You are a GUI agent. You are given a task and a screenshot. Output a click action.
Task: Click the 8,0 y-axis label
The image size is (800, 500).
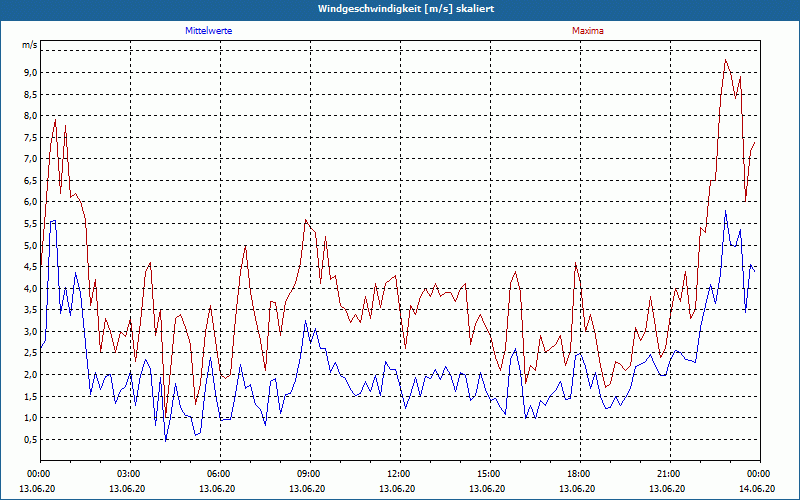click(30, 115)
